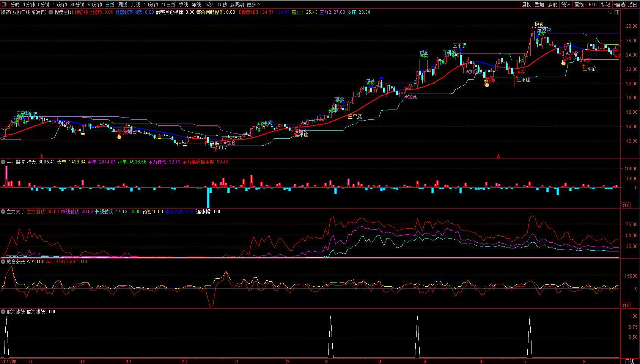The image size is (640, 364).
Task: Switch to the 月线 monthly tab
Action: click(135, 5)
